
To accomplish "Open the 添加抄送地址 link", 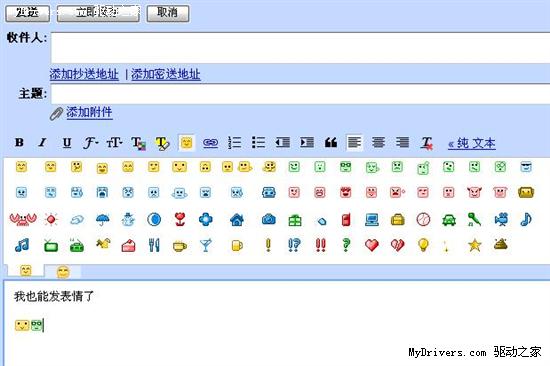I will tap(84, 74).
